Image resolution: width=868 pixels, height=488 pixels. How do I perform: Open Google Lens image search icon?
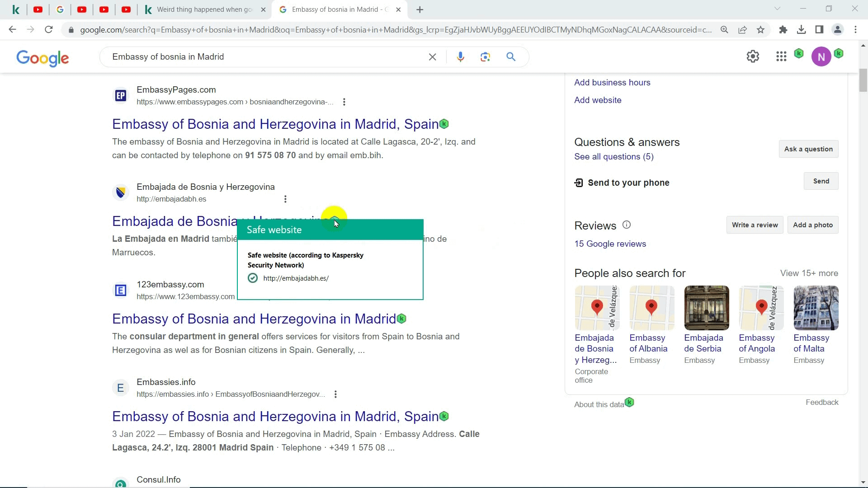coord(485,57)
